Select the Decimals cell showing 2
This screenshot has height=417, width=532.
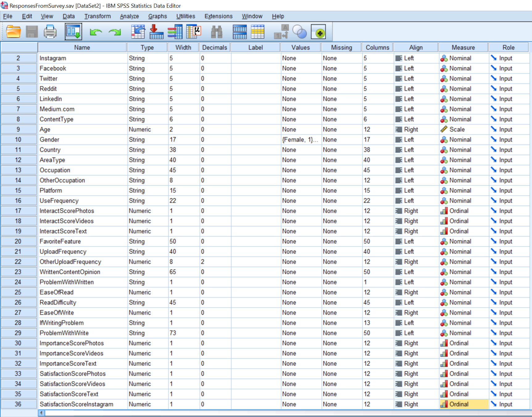[215, 262]
